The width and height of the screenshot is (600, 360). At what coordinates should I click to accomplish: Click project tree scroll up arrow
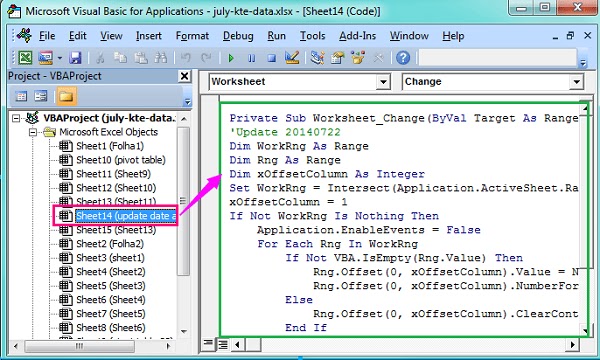click(x=184, y=119)
